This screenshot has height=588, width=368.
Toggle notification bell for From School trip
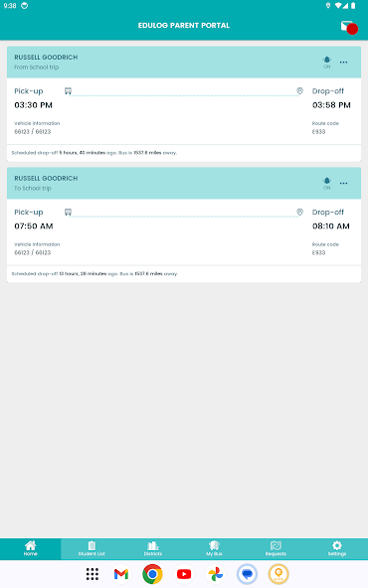point(326,63)
